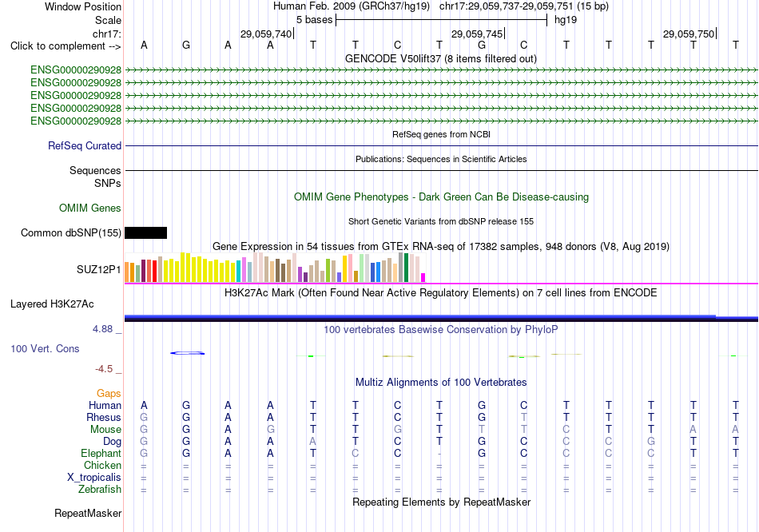
Task: Click the hg19 label beside scale bar
Action: [566, 20]
